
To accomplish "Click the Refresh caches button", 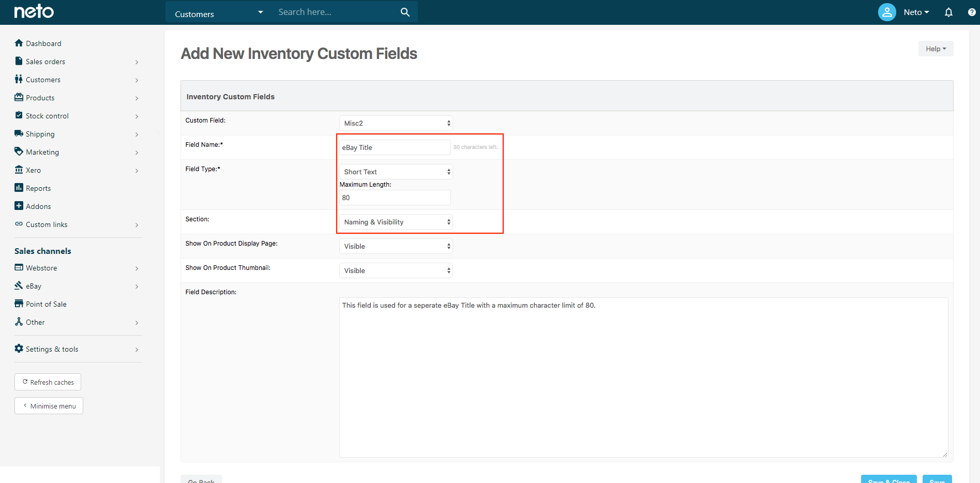I will 48,382.
